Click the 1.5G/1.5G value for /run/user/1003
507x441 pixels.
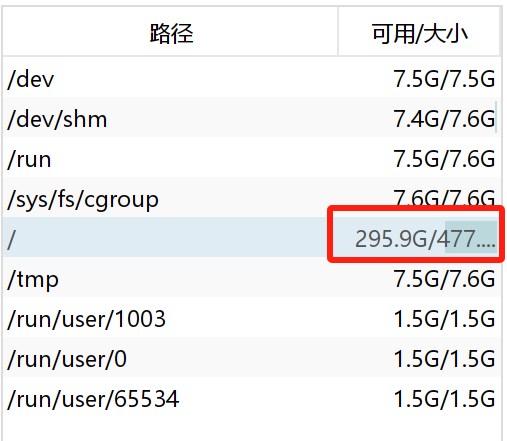tap(444, 319)
